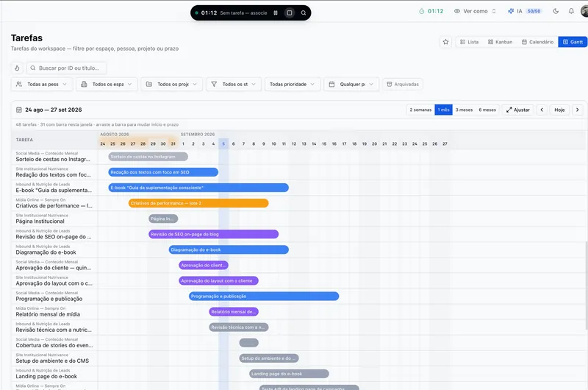The width and height of the screenshot is (588, 390).
Task: Favorite this view with the star button
Action: pyautogui.click(x=445, y=42)
